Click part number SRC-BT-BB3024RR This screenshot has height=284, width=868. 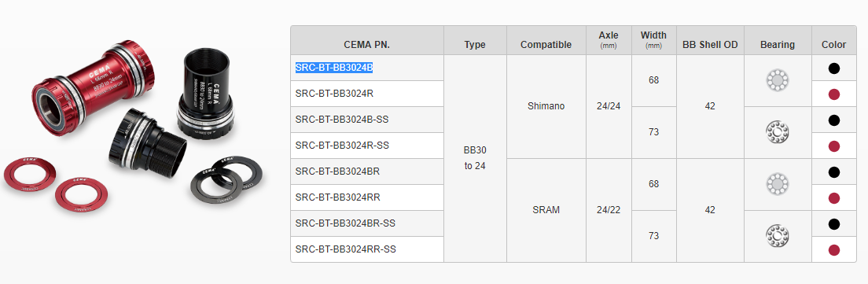click(x=337, y=197)
